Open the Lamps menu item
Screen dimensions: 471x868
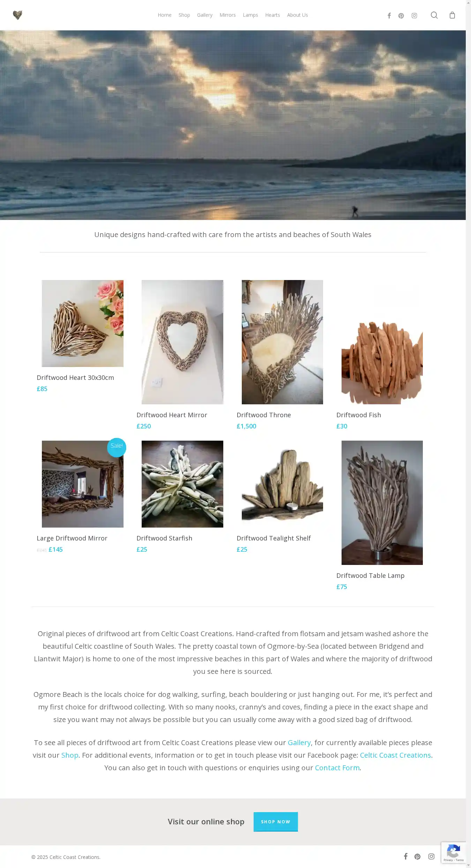[251, 15]
